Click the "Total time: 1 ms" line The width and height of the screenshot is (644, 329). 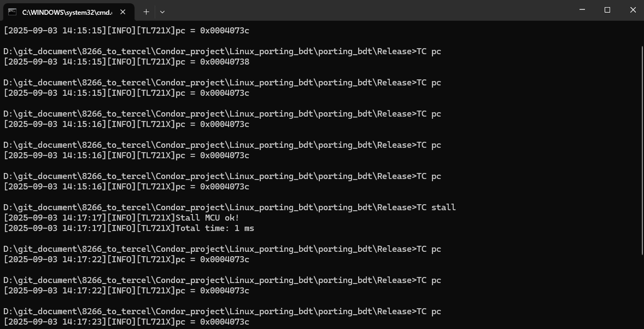click(x=214, y=228)
